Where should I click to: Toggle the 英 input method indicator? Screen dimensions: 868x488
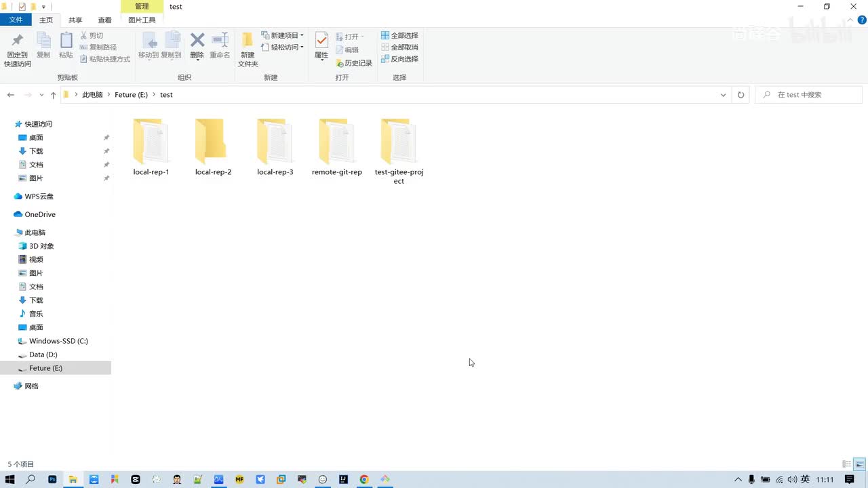click(x=806, y=479)
